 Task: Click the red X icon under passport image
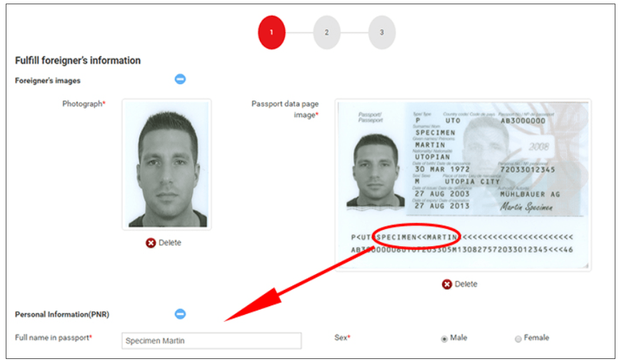[446, 284]
